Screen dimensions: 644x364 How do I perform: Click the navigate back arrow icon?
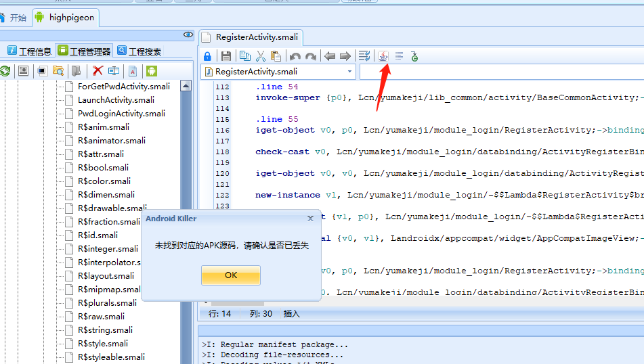coord(330,56)
